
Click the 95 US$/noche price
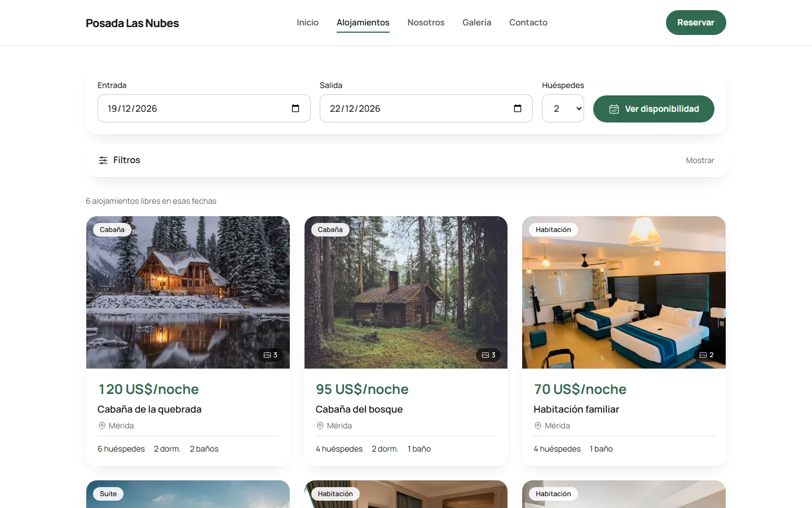click(362, 389)
